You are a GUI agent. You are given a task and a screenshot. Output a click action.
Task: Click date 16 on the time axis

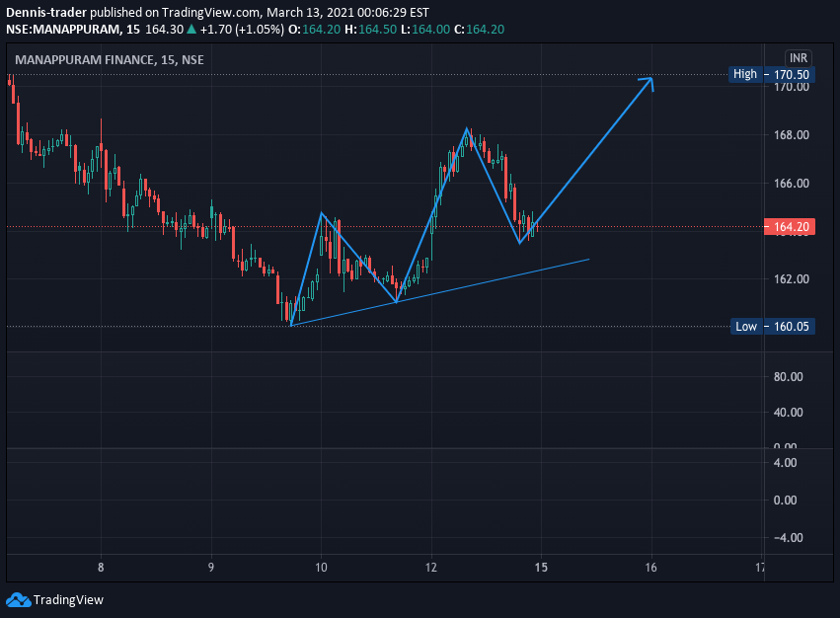650,567
